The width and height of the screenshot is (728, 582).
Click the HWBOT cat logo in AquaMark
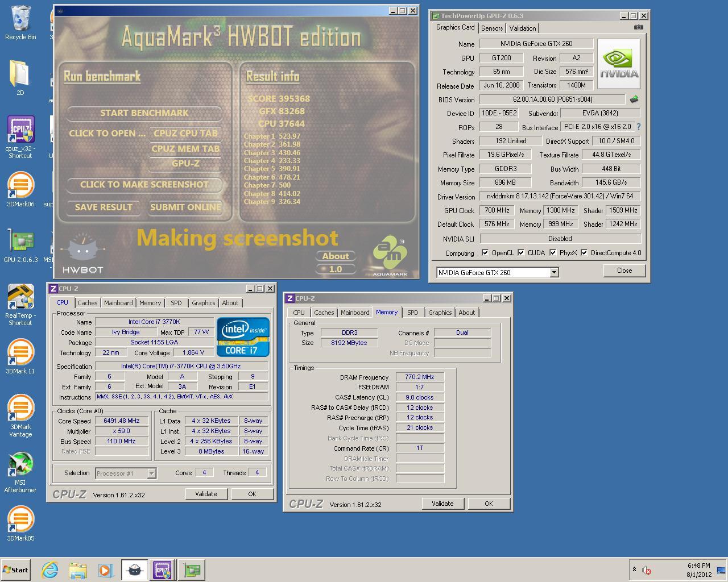click(x=83, y=253)
